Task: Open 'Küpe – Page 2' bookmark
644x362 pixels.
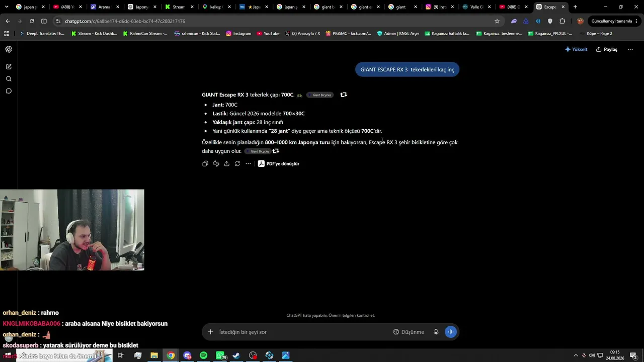Action: point(596,34)
